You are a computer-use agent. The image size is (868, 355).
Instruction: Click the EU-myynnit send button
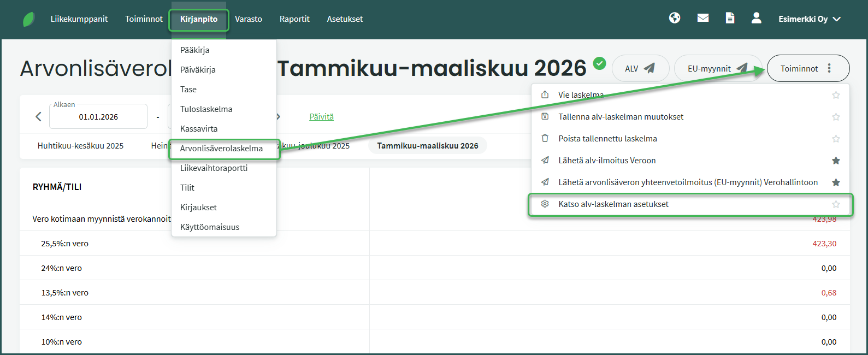717,68
